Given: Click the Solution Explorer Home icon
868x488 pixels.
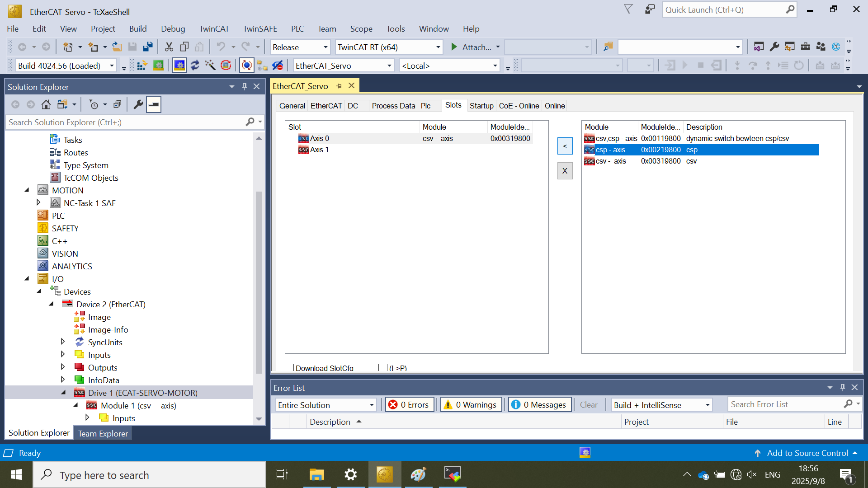Looking at the screenshot, I should pyautogui.click(x=46, y=105).
